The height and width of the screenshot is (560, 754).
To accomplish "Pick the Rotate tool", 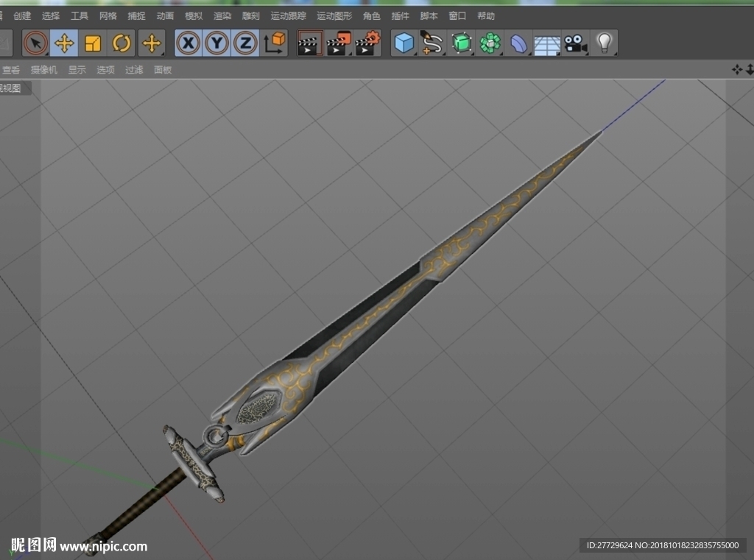I will click(x=121, y=43).
